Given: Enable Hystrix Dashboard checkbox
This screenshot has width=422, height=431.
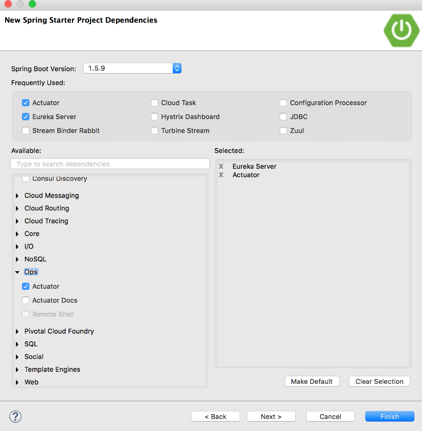Looking at the screenshot, I should [154, 117].
